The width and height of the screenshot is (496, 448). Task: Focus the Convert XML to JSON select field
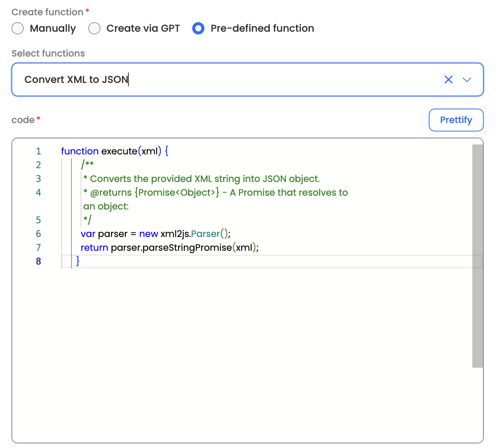(x=229, y=80)
